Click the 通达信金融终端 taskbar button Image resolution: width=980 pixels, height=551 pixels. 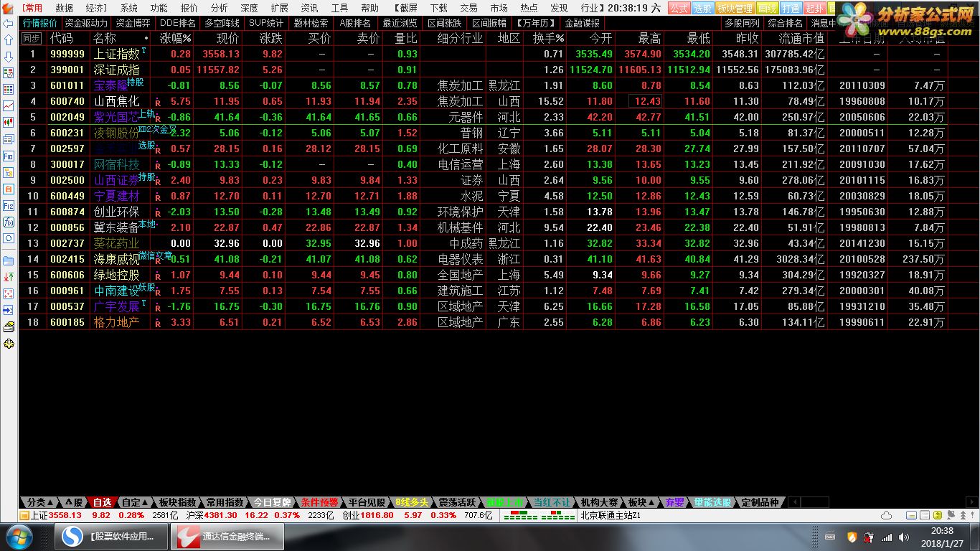tap(227, 536)
